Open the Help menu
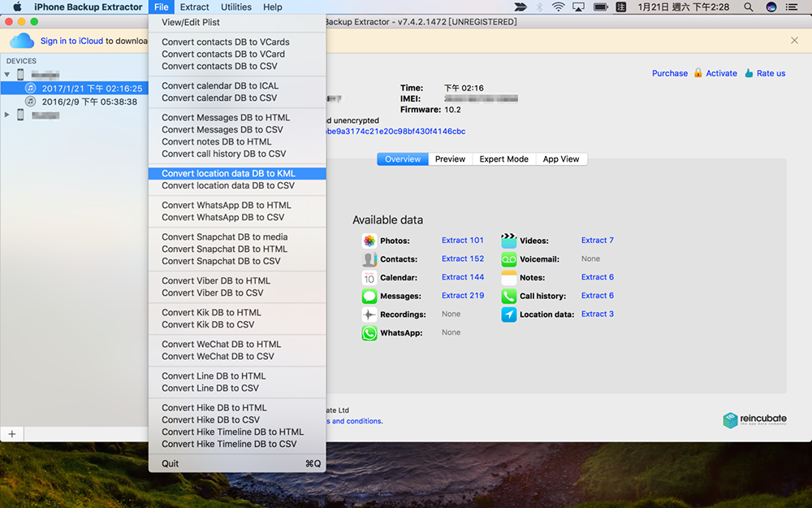812x508 pixels. 272,7
